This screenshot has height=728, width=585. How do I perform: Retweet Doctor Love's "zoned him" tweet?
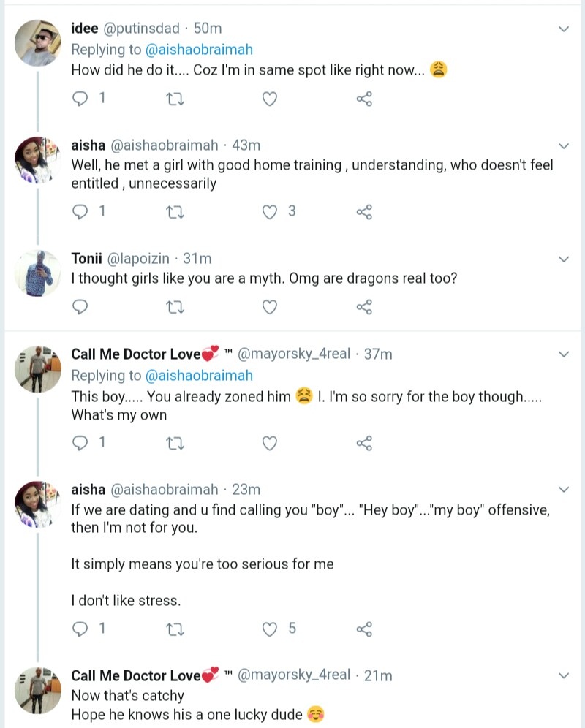click(x=176, y=442)
